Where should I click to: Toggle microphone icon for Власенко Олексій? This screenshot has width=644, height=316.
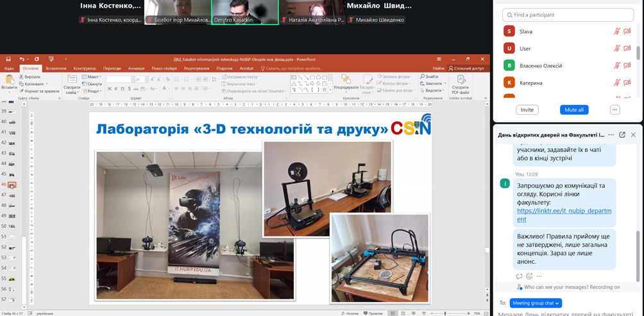click(x=616, y=65)
